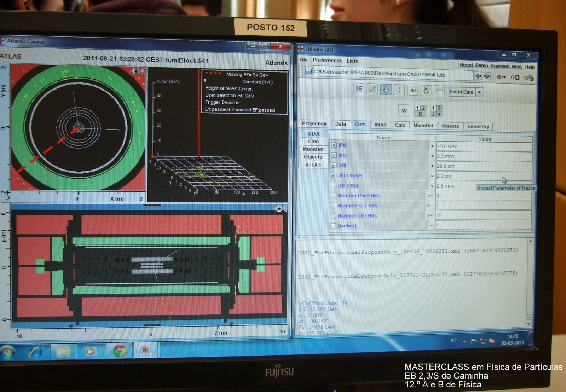Switch to the Data tab
Image resolution: width=566 pixels, height=392 pixels.
341,124
